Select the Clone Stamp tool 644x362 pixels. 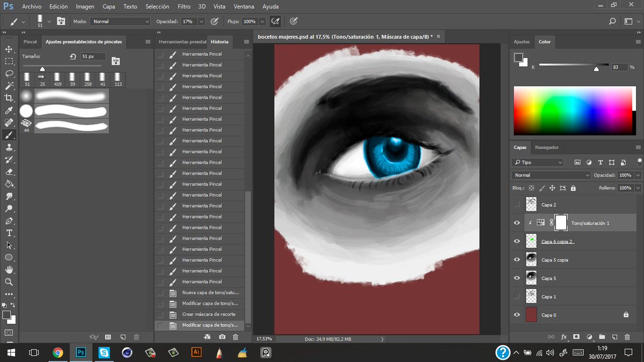click(x=9, y=147)
